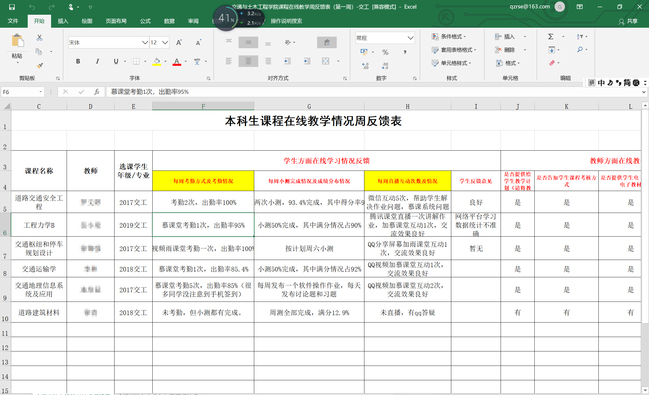649x395 pixels.
Task: Click the AutoSum sigma icon
Action: tap(551, 36)
